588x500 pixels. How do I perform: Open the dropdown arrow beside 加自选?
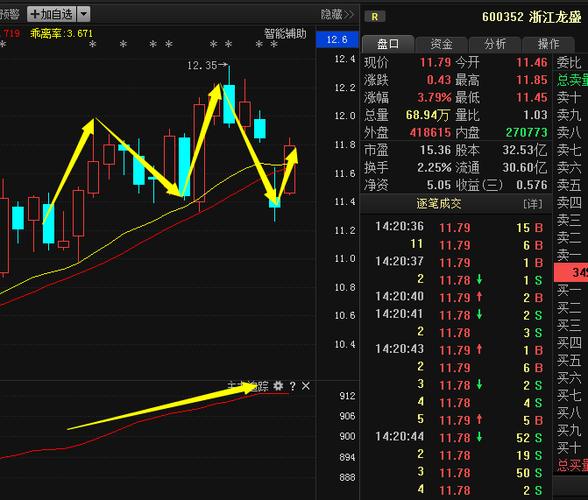tap(84, 15)
